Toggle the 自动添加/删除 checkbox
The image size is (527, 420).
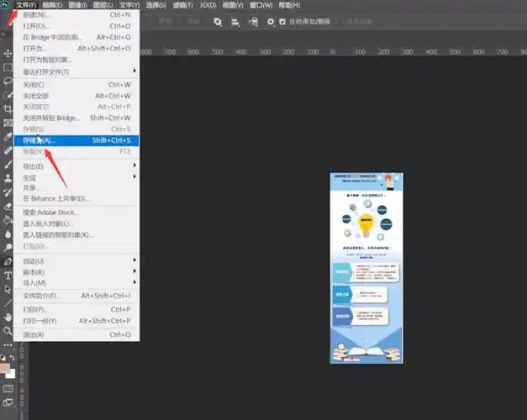coord(282,22)
